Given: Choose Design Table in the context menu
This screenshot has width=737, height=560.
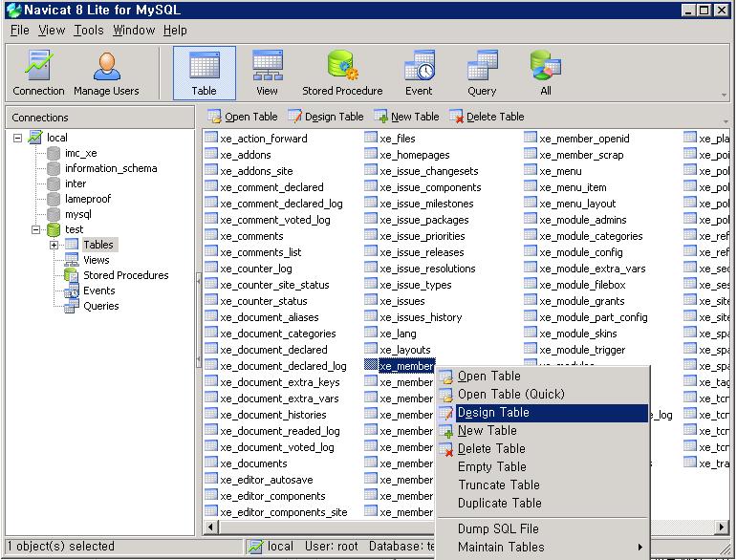Looking at the screenshot, I should [543, 413].
